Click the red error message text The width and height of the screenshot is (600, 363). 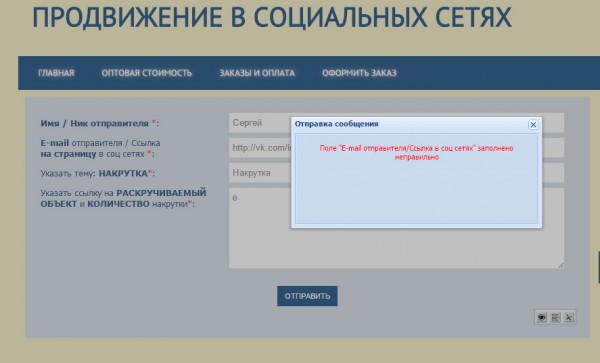coord(416,153)
